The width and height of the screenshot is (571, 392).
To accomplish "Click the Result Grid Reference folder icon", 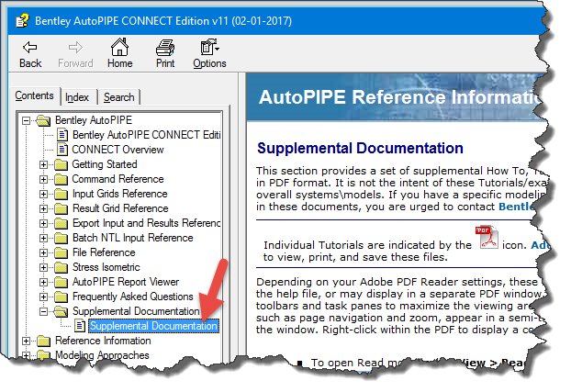I will click(61, 208).
